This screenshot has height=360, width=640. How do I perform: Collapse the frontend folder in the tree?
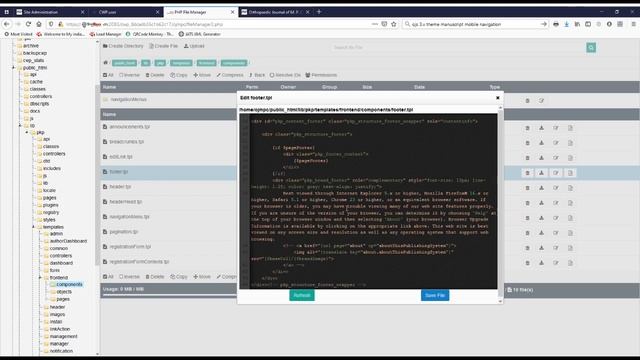[x=40, y=278]
